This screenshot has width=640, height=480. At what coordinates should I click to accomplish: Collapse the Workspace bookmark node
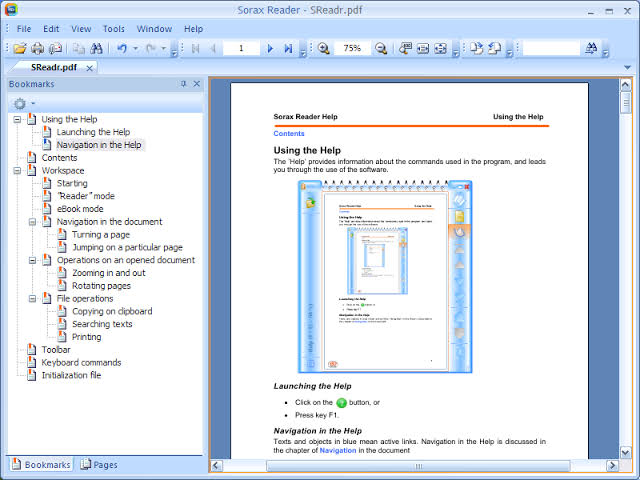[17, 171]
